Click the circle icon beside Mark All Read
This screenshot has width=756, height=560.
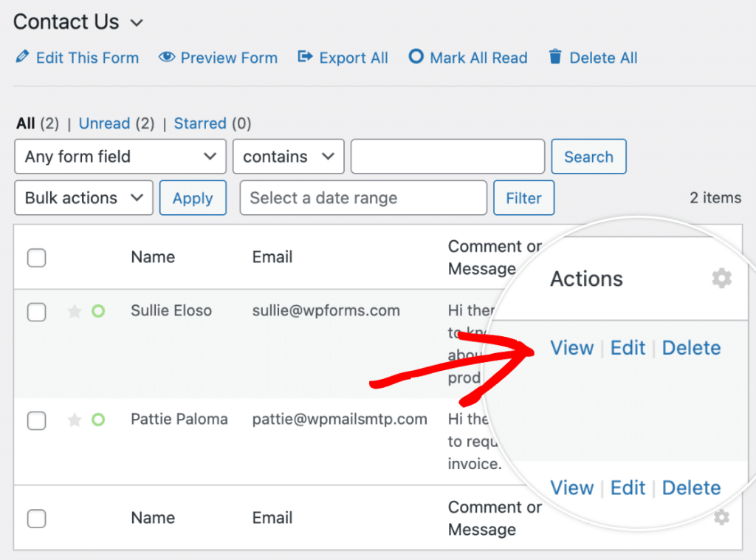(x=416, y=57)
